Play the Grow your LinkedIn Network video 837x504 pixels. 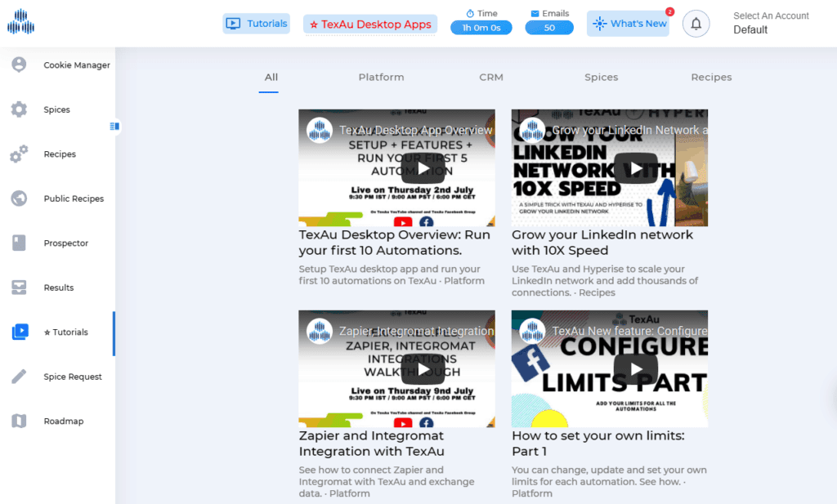[x=636, y=168]
